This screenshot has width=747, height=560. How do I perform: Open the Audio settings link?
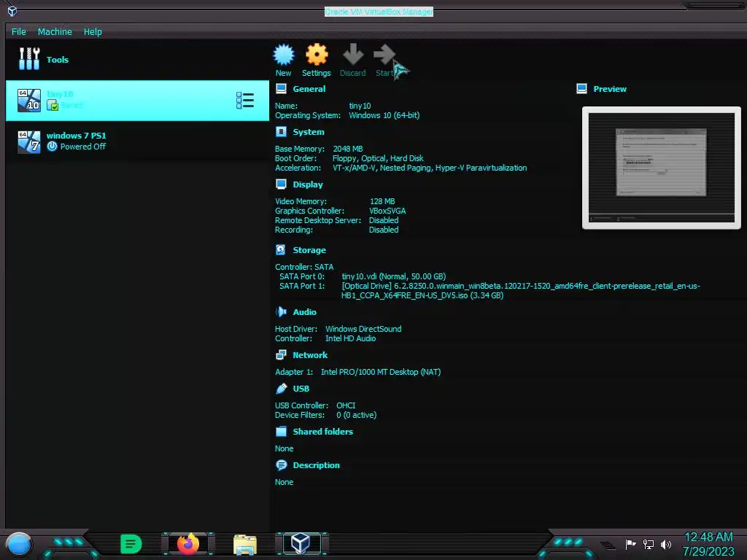pos(304,312)
